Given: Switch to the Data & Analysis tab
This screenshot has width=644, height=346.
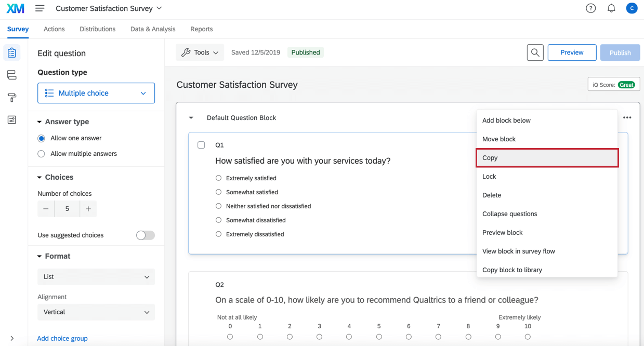Looking at the screenshot, I should tap(153, 29).
